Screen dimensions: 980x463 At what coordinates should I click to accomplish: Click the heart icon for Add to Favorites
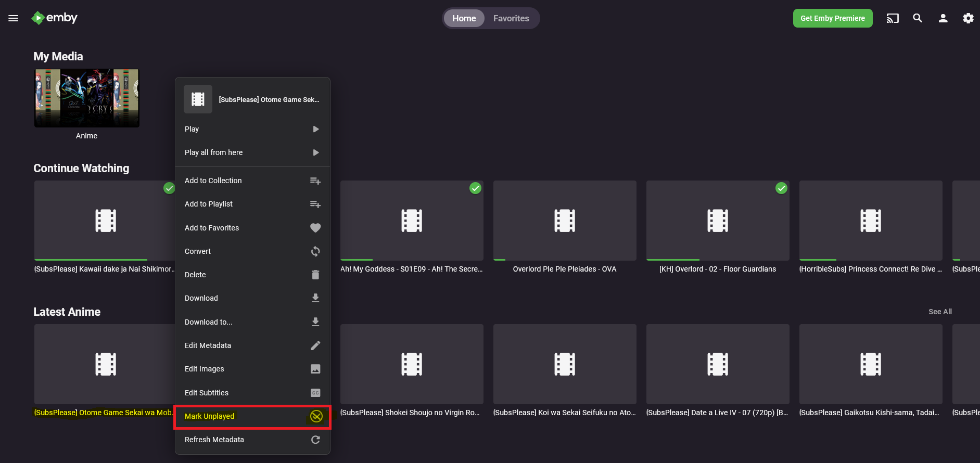[315, 228]
